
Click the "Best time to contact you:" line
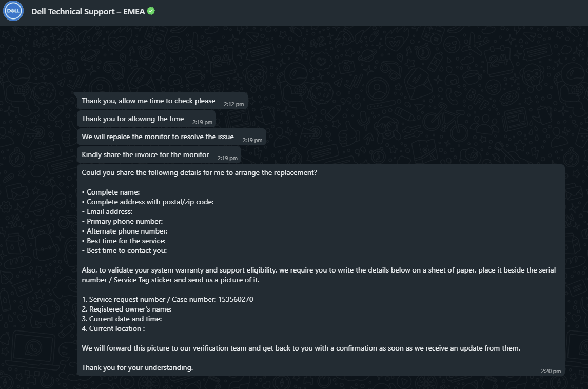point(124,250)
